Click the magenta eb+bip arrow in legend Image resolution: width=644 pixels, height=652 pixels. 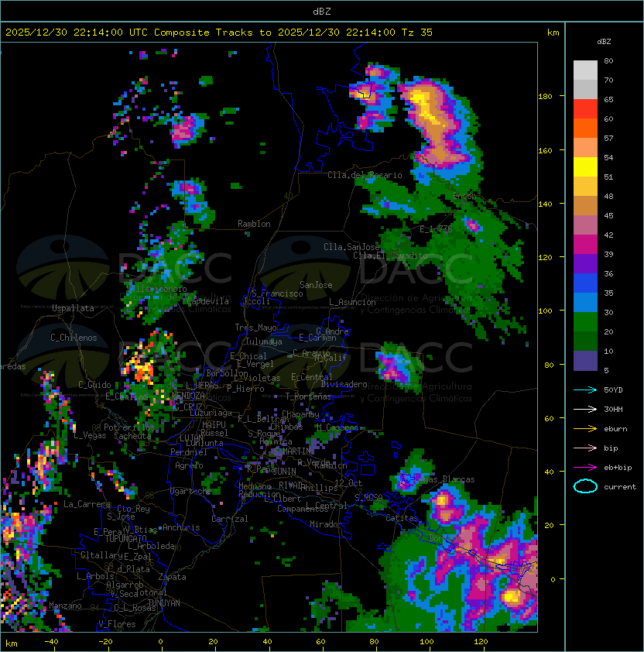585,468
